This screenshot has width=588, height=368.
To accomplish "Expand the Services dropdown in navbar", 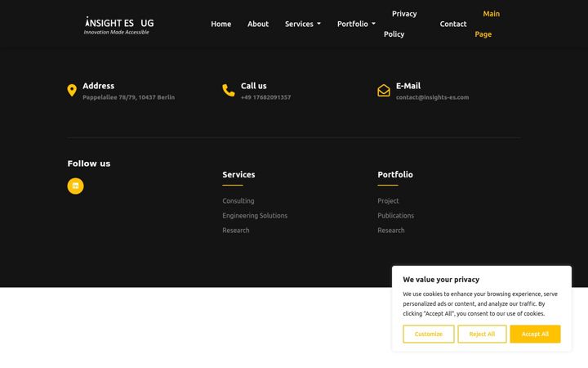I will [303, 24].
